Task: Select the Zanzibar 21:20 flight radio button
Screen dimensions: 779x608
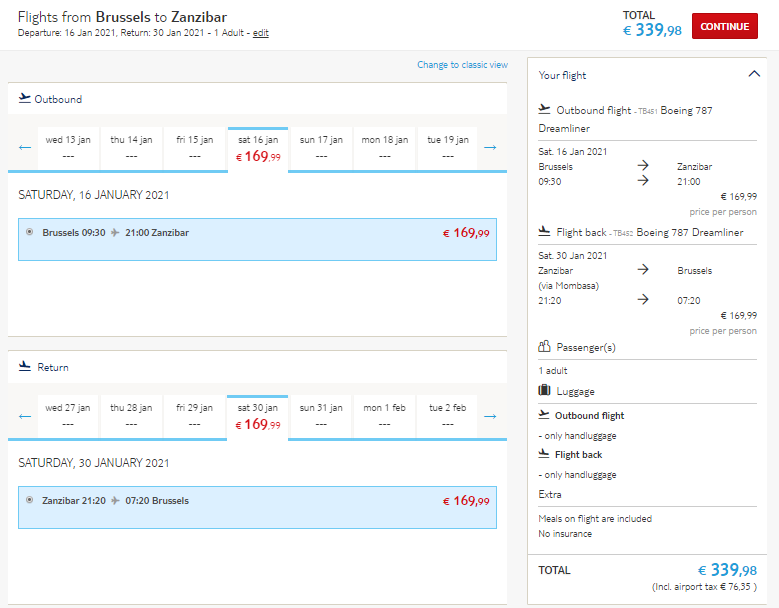Action: click(30, 500)
